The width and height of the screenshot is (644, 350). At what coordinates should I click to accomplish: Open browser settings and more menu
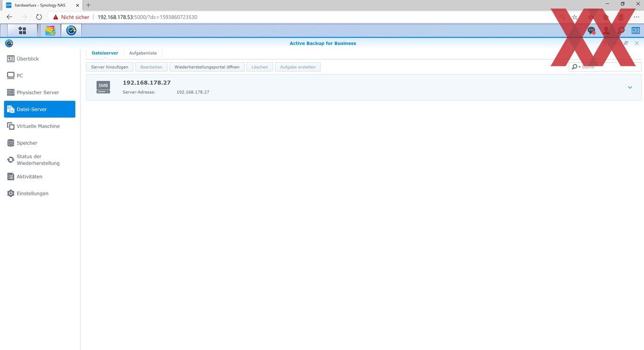coord(636,17)
